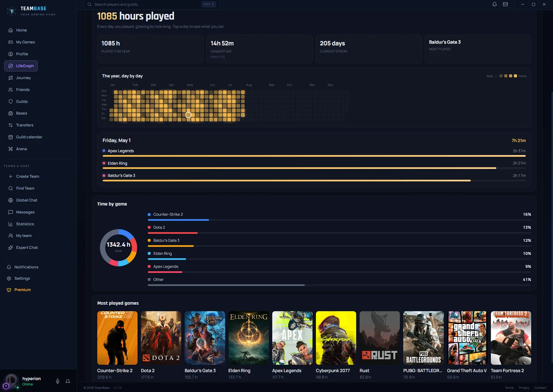The height and width of the screenshot is (392, 553).
Task: Open the Baldur's Gate 3 game cover
Action: click(x=205, y=338)
